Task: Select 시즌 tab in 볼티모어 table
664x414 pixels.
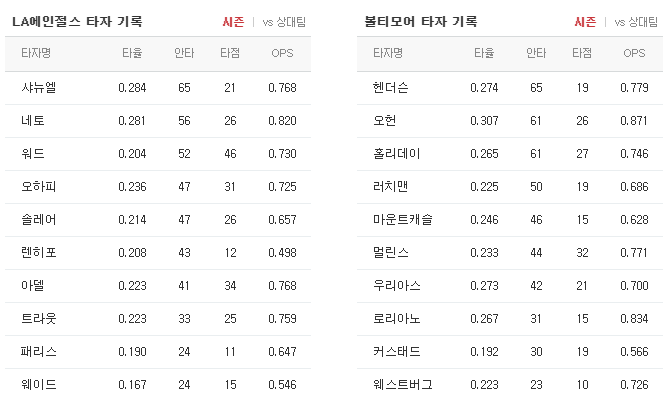Action: coord(585,22)
